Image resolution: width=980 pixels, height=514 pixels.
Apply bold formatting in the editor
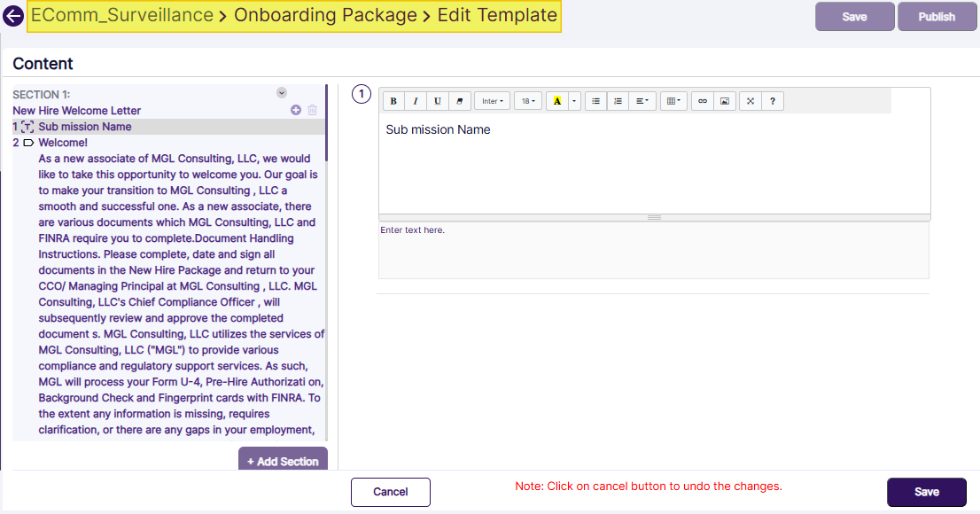click(x=393, y=100)
